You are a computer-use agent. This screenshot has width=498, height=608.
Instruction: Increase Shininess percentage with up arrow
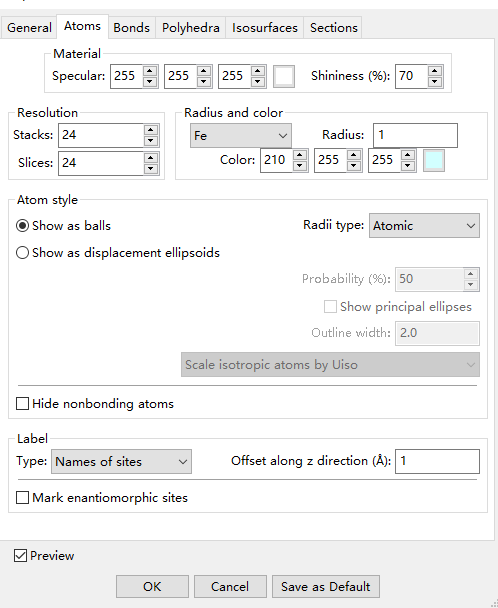point(435,71)
